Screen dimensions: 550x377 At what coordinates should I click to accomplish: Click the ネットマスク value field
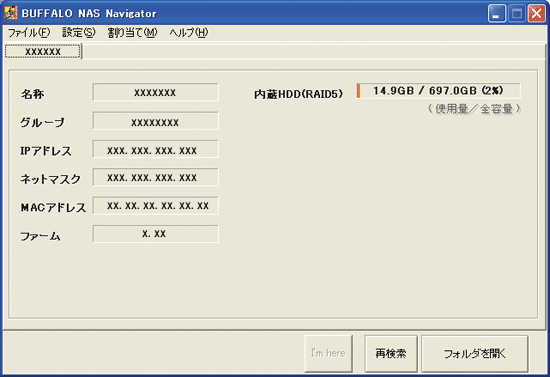coord(155,177)
